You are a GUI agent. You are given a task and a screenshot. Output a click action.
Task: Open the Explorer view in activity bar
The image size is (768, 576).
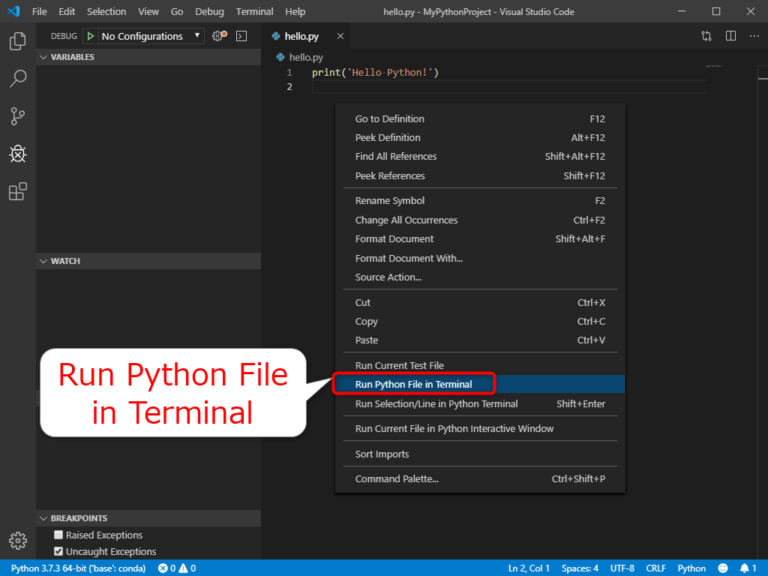tap(18, 42)
